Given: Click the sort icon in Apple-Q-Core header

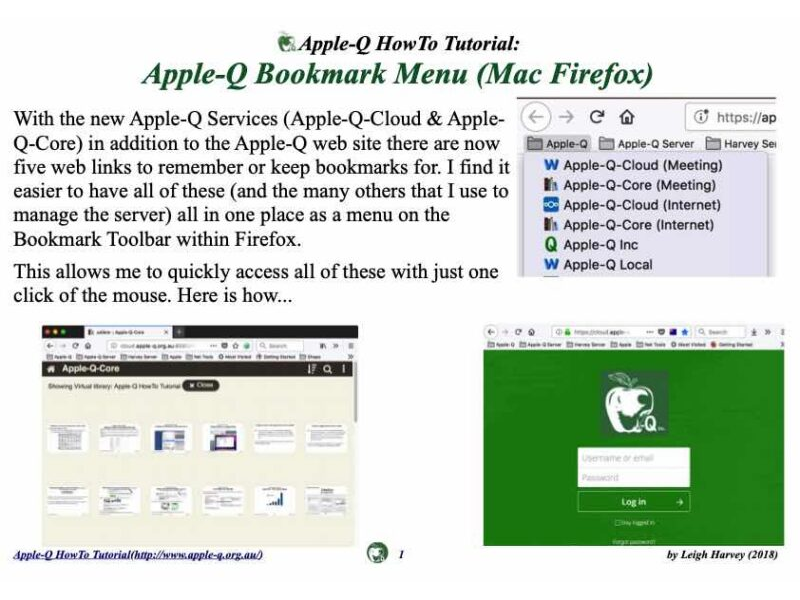Looking at the screenshot, I should [312, 369].
